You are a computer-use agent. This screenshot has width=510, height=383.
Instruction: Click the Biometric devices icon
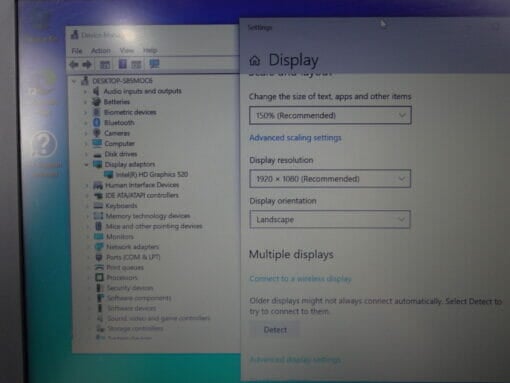[x=97, y=112]
